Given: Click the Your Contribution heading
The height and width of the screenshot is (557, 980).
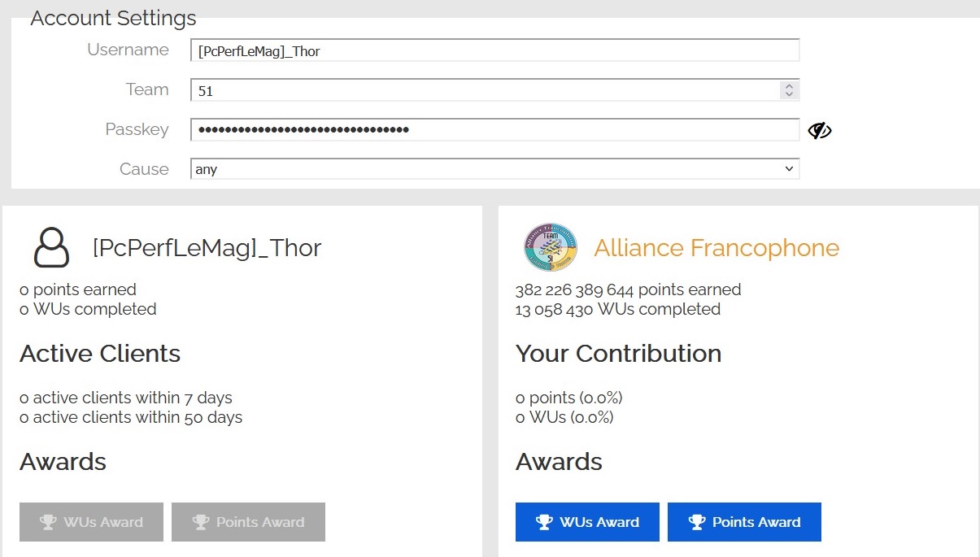Looking at the screenshot, I should [x=618, y=354].
